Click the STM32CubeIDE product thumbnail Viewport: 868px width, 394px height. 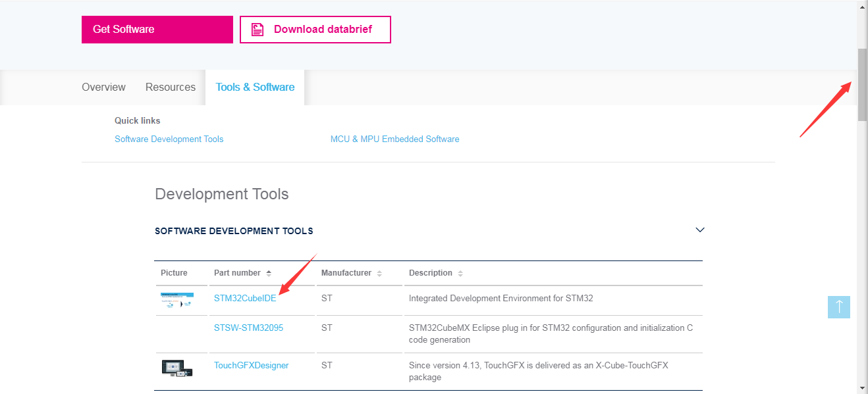coord(177,300)
